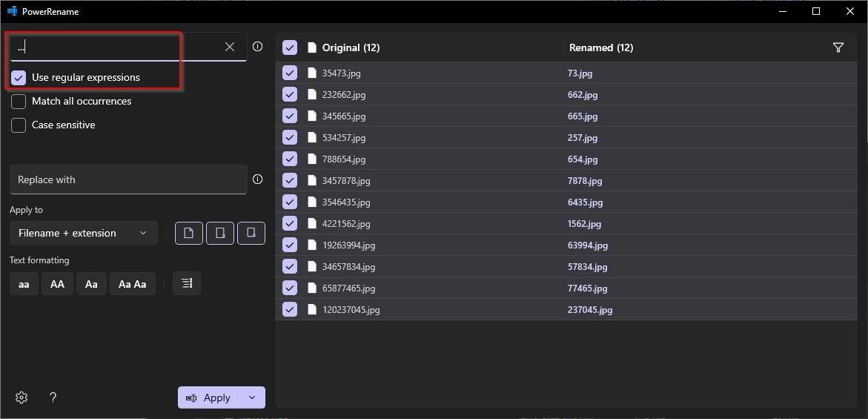Clear the search field with the X icon
The image size is (868, 419).
[230, 47]
